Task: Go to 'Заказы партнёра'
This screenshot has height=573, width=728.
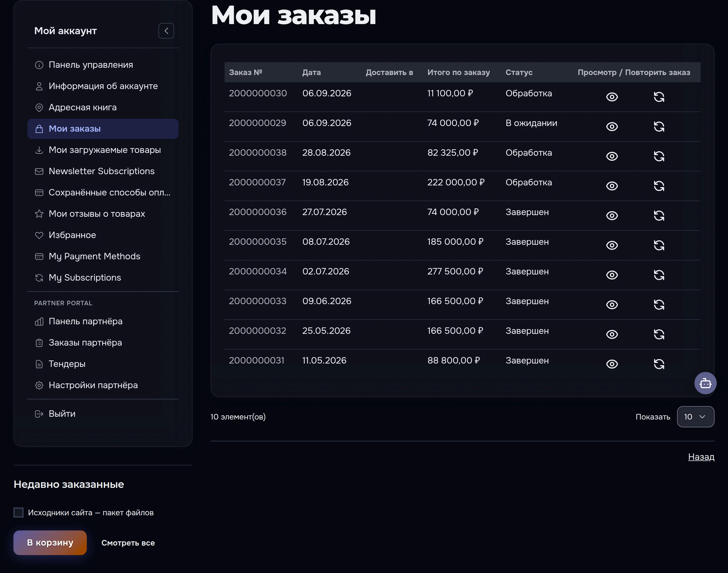Action: (103, 343)
